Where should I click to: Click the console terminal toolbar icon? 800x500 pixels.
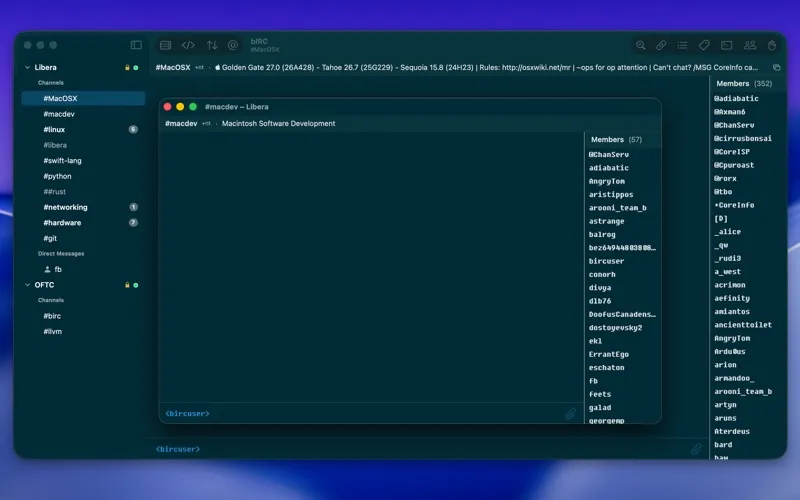(x=727, y=45)
